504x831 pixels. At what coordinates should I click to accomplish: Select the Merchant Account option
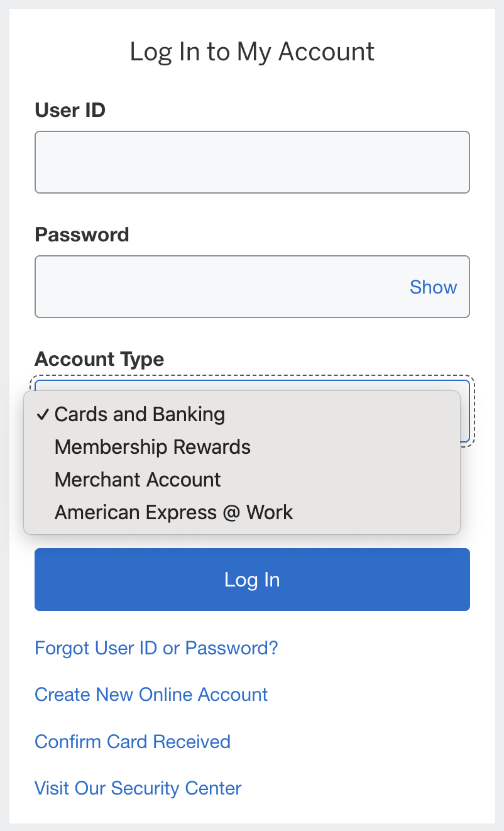138,480
